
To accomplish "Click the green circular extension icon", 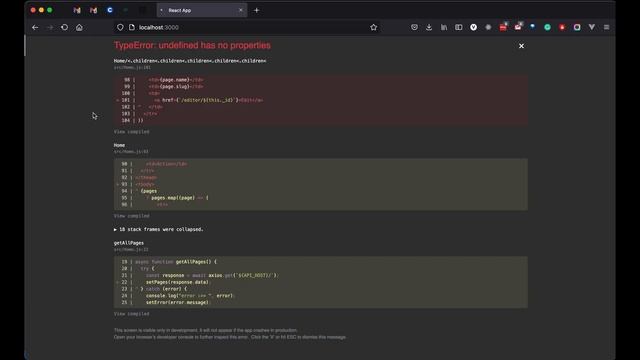I will (x=547, y=27).
